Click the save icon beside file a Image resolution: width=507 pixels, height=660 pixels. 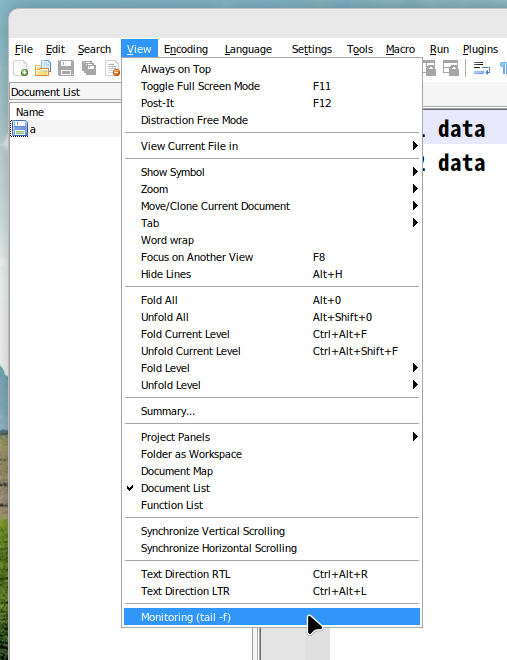pyautogui.click(x=20, y=129)
